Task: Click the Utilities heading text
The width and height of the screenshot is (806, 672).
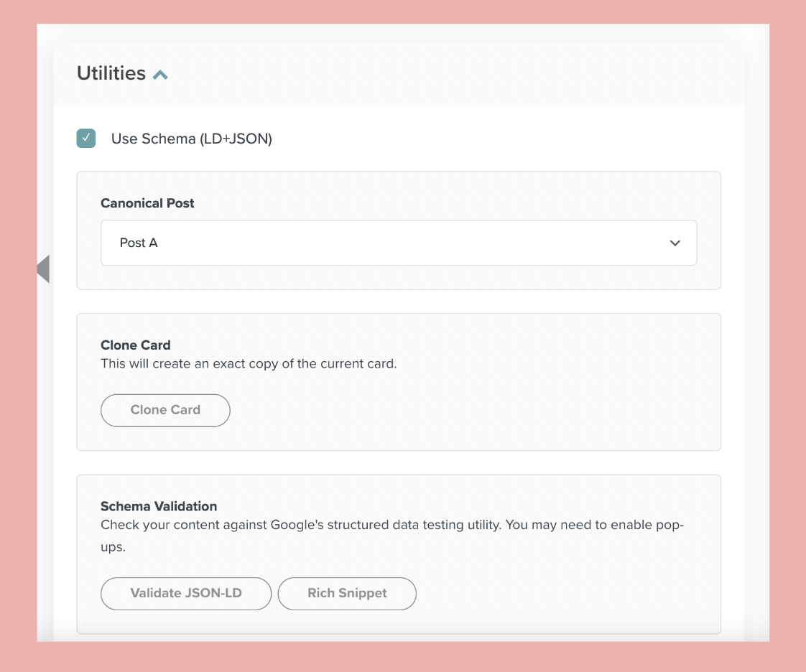Action: click(111, 73)
